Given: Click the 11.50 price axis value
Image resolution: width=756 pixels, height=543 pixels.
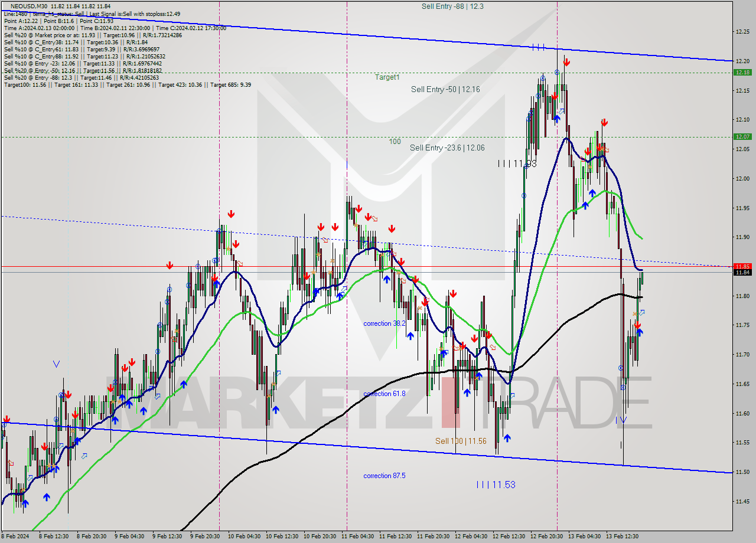Looking at the screenshot, I should tap(742, 472).
